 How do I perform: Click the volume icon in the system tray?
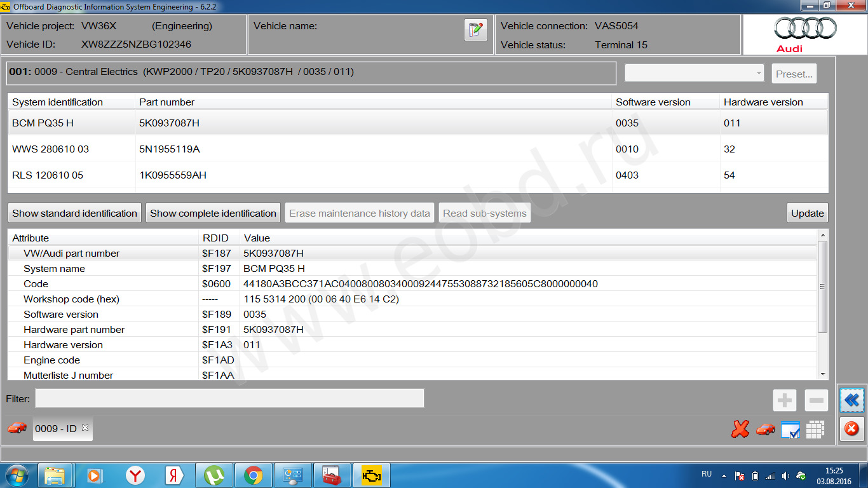(x=786, y=475)
